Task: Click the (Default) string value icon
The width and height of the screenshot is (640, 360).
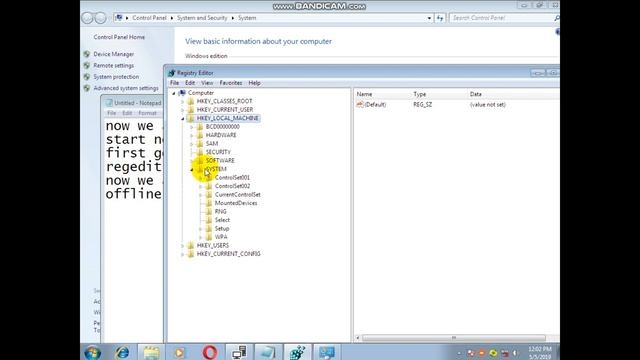Action: coord(360,105)
